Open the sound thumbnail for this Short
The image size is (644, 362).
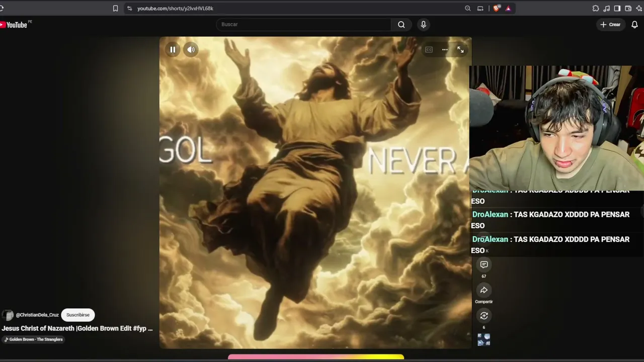484,340
